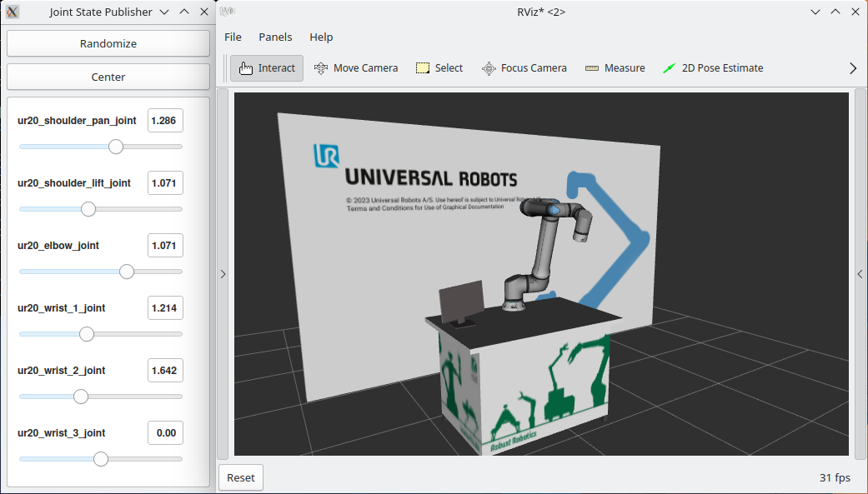Click the Focus Camera tool
The height and width of the screenshot is (494, 868).
(x=524, y=68)
